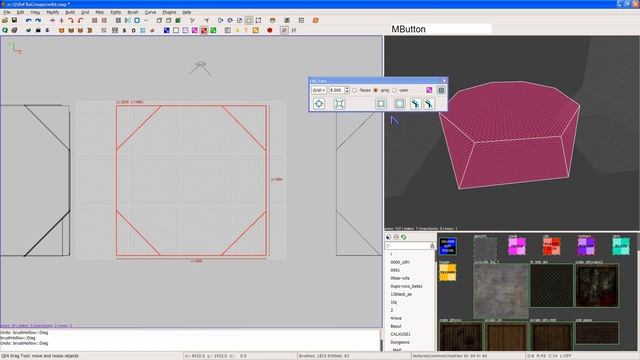Click the Save map floppy icon
The width and height of the screenshot is (640, 360).
pos(14,20)
